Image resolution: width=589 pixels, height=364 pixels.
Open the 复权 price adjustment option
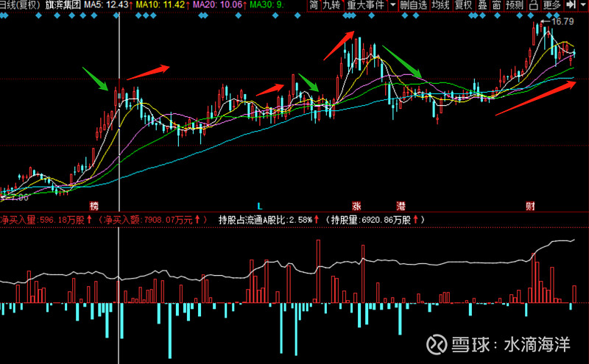(x=463, y=5)
